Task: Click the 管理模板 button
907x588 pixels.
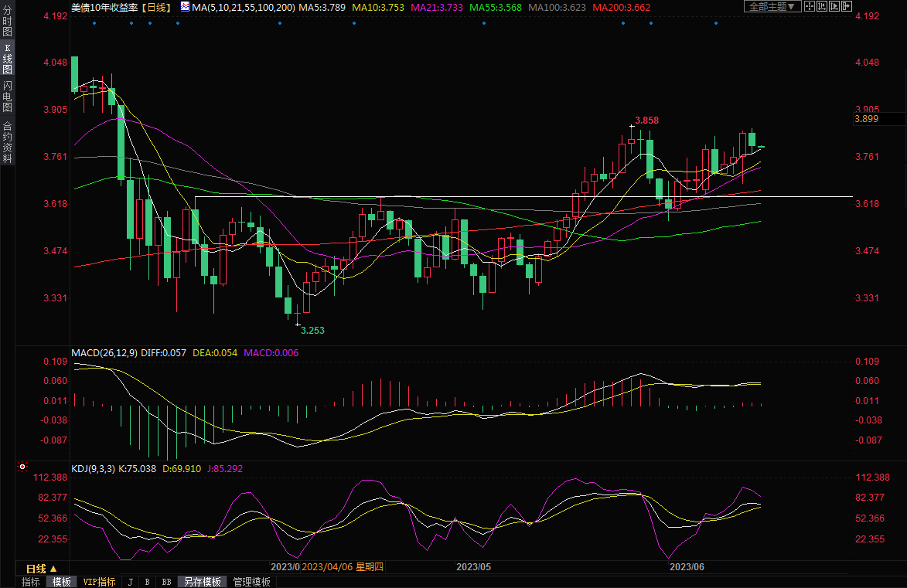Action: pyautogui.click(x=251, y=582)
